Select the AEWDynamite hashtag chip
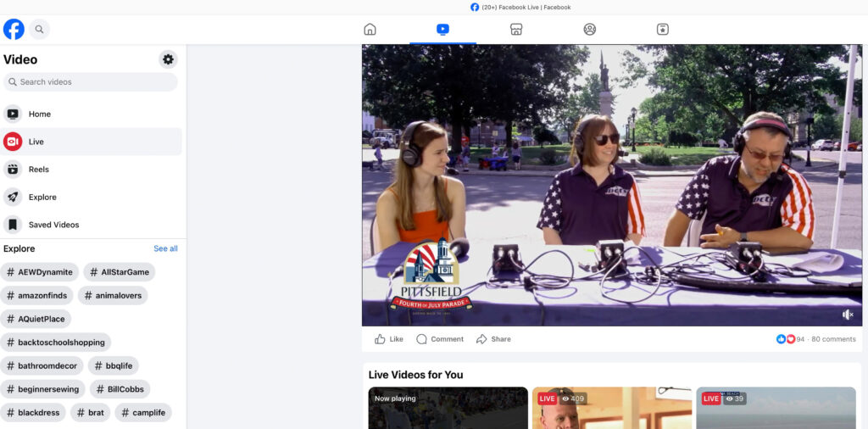This screenshot has height=429, width=868. tap(41, 272)
